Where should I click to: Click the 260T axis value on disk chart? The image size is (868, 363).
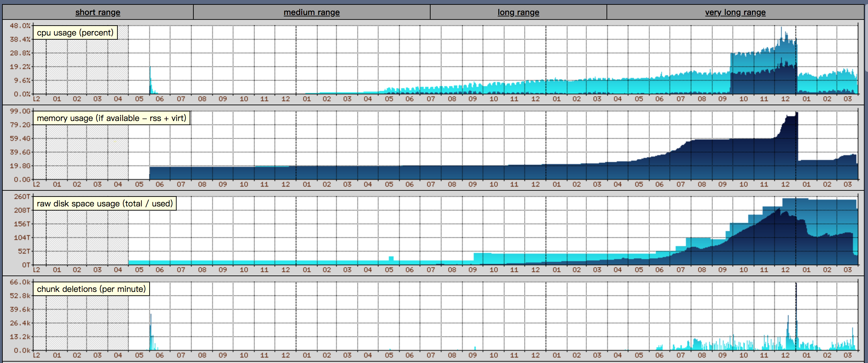pos(22,197)
